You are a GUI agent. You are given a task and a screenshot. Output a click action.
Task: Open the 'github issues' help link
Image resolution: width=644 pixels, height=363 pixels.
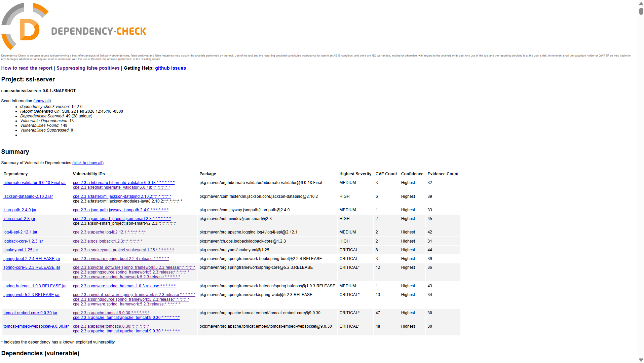[171, 68]
